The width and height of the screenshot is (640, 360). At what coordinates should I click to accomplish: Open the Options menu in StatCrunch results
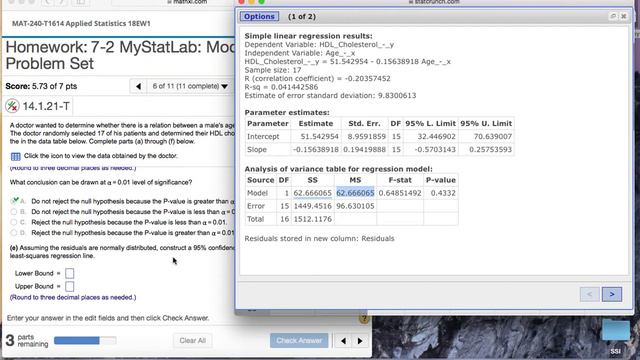259,17
